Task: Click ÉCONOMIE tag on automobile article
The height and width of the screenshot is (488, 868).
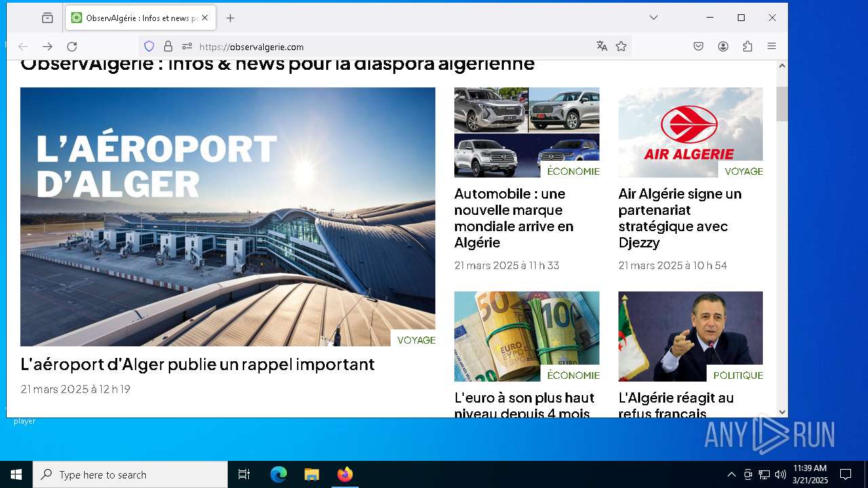Action: [573, 171]
